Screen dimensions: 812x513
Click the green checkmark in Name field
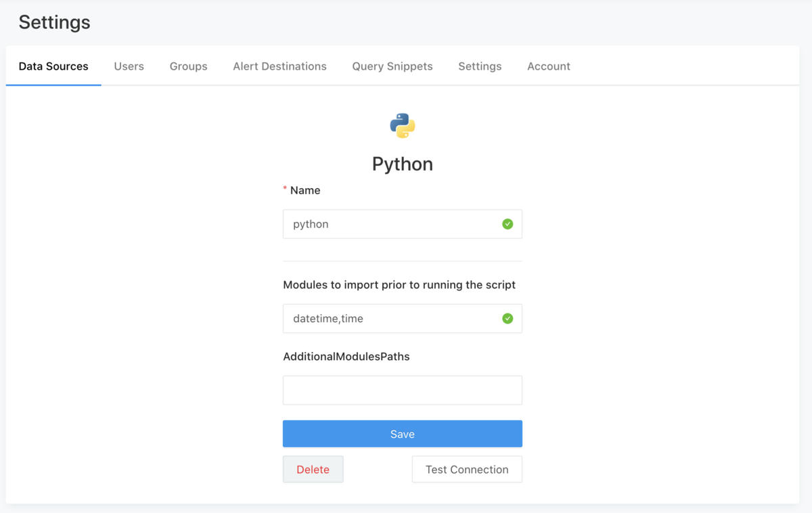tap(507, 224)
